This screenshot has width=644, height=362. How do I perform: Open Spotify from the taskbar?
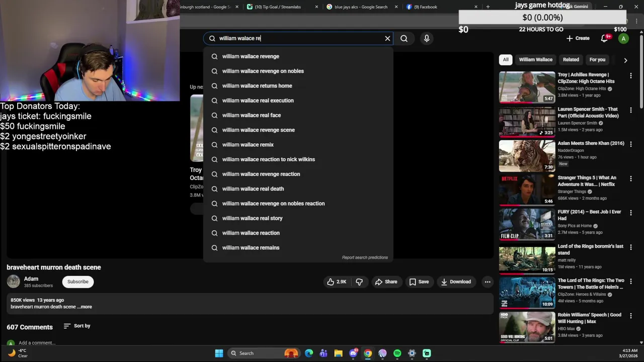tap(397, 353)
